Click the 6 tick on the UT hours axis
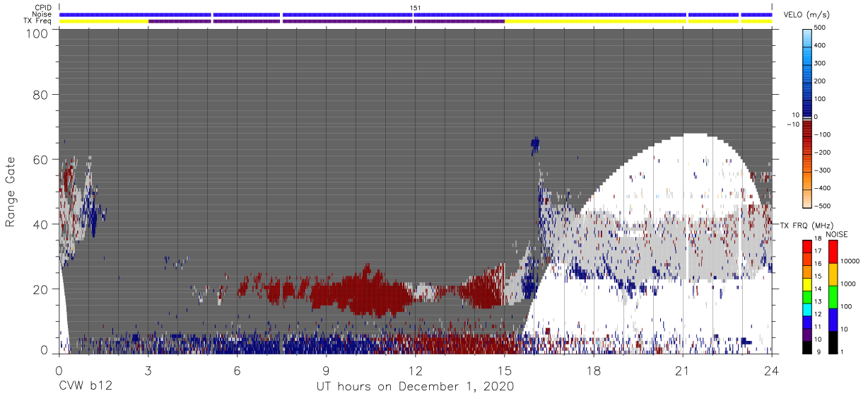This screenshot has width=868, height=401. (x=237, y=371)
